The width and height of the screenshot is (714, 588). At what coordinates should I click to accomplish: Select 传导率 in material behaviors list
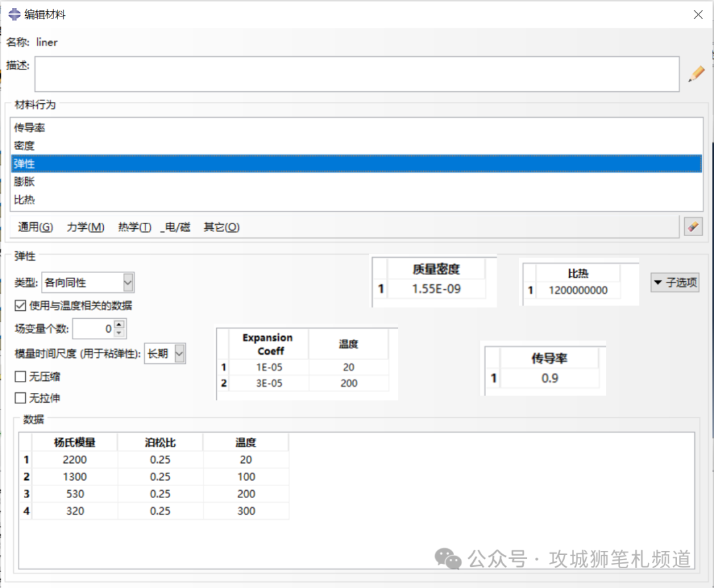point(356,128)
